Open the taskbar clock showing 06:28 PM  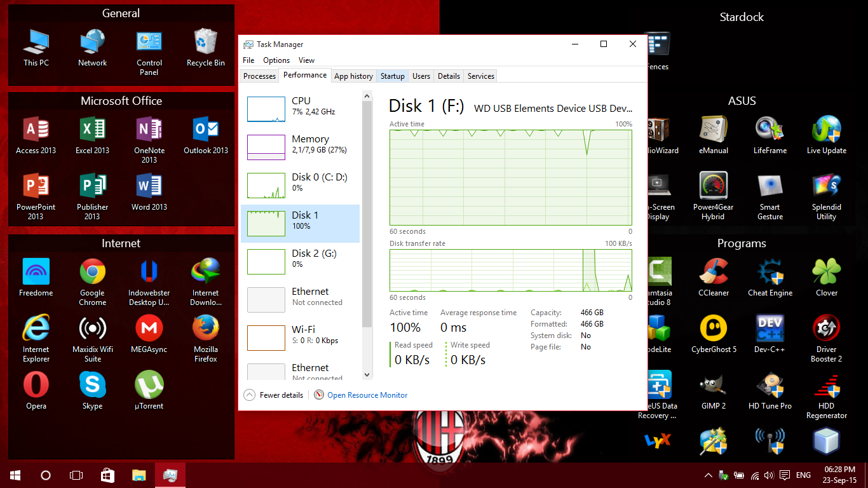point(840,475)
